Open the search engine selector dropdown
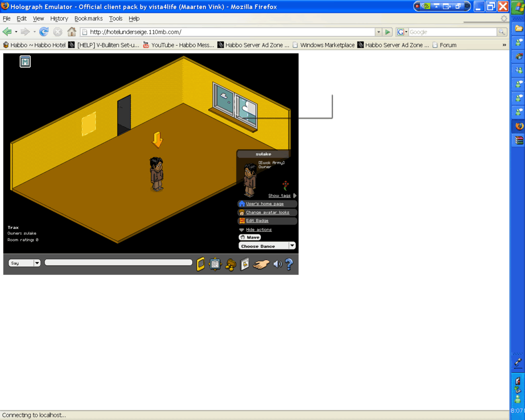This screenshot has height=420, width=525. [x=402, y=32]
